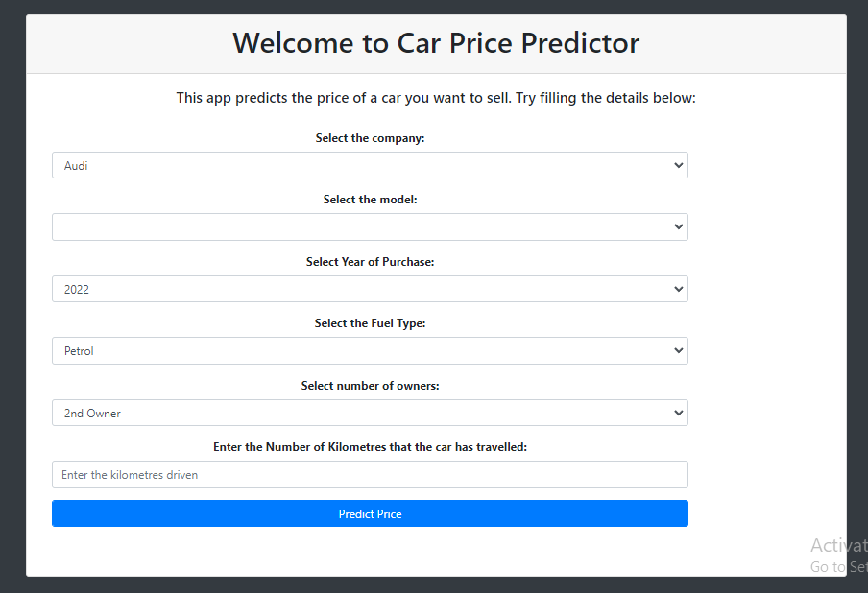Viewport: 868px width, 593px height.
Task: Click the Select the company label
Action: (x=370, y=137)
